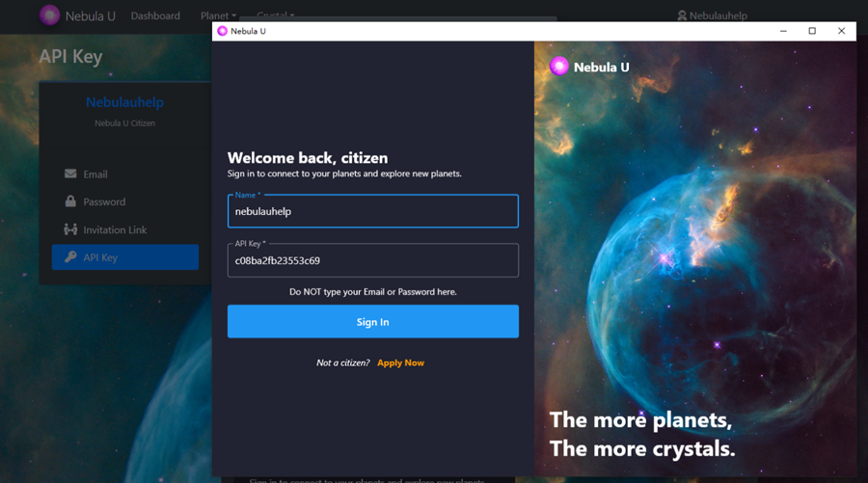The image size is (868, 483).
Task: Focus the API Key input field
Action: [373, 260]
